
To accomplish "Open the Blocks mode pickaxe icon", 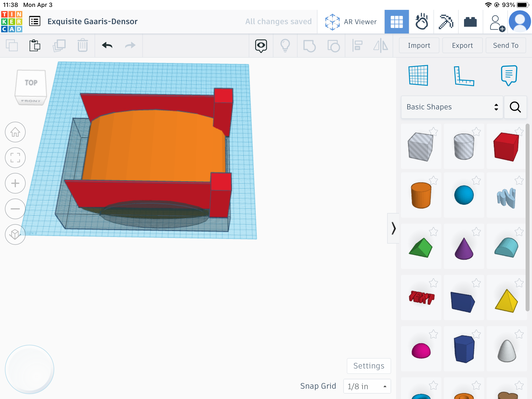I will (x=446, y=22).
